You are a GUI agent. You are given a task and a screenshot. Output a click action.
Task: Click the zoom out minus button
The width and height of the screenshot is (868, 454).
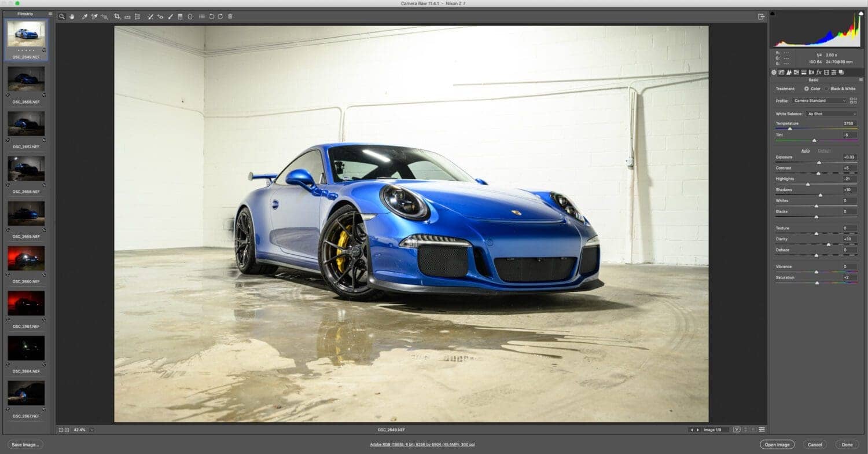[x=61, y=430]
